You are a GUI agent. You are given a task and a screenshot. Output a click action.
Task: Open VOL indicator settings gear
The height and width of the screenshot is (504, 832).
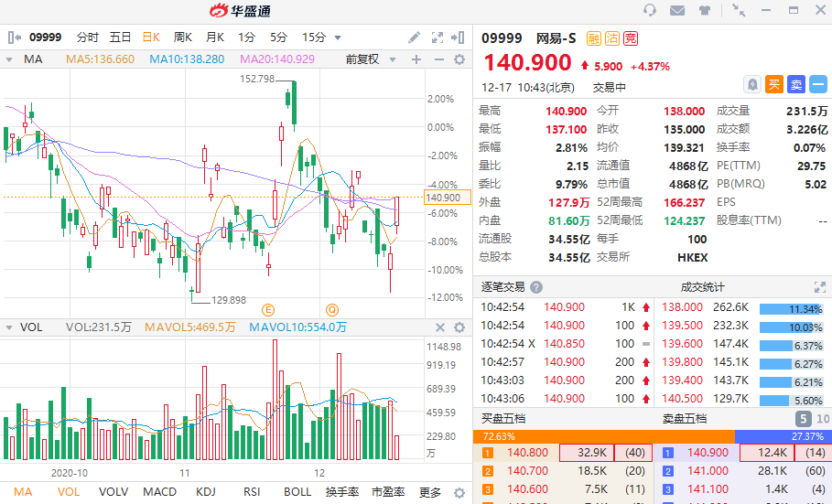[x=459, y=327]
